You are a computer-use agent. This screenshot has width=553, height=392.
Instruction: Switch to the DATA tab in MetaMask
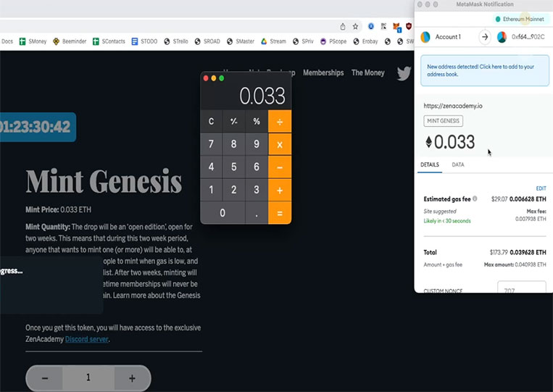[x=458, y=164]
